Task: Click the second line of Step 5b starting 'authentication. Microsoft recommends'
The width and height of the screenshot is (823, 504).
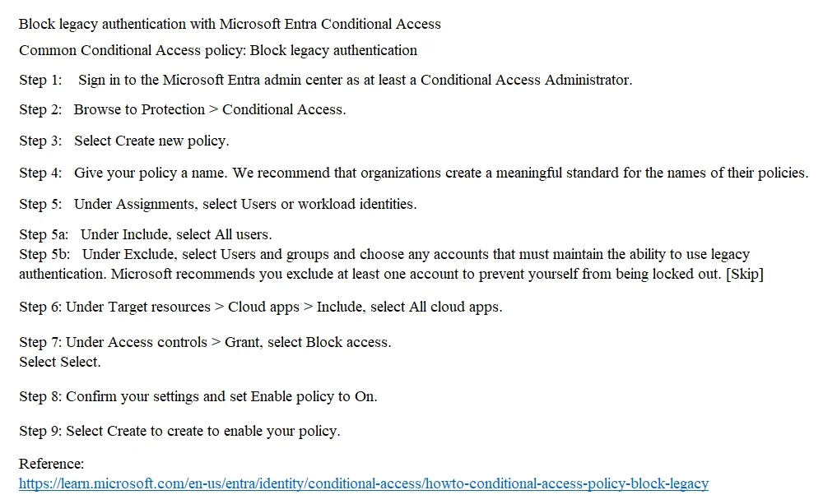Action: click(x=391, y=275)
